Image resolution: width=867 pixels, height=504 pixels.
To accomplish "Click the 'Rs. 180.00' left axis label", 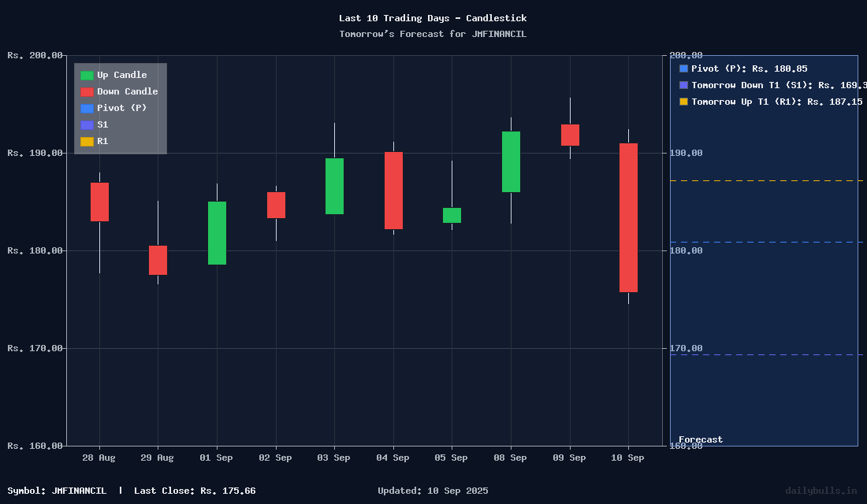I will (x=35, y=251).
